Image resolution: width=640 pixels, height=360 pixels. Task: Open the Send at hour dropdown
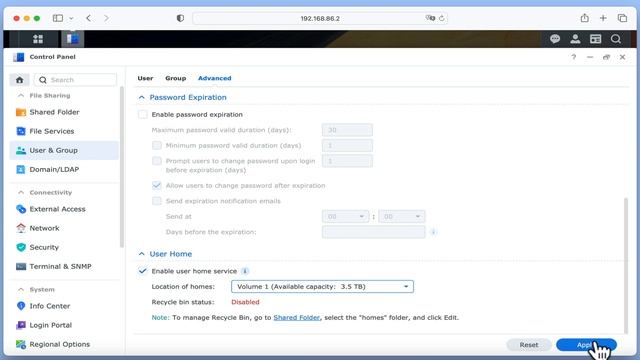coord(345,216)
